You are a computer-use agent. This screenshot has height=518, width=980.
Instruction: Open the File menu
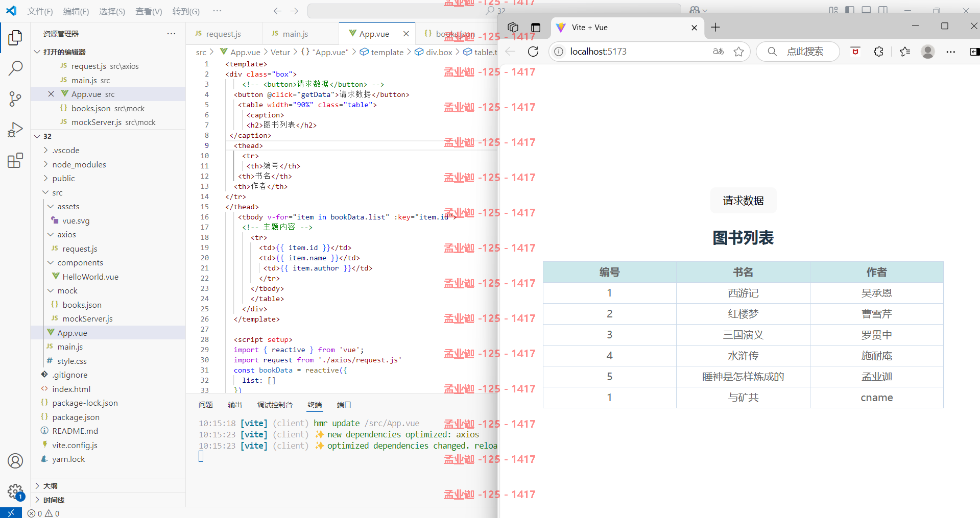coord(40,11)
